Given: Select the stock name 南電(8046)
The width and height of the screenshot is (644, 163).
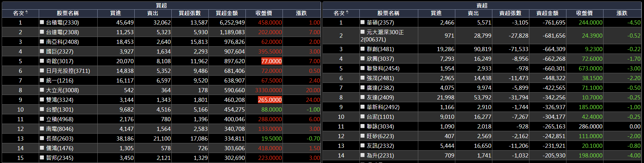Looking at the screenshot, I should 60,129.
